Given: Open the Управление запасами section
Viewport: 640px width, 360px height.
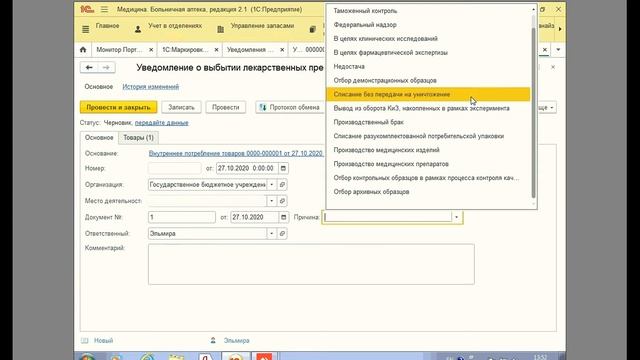Looking at the screenshot, I should pyautogui.click(x=262, y=26).
